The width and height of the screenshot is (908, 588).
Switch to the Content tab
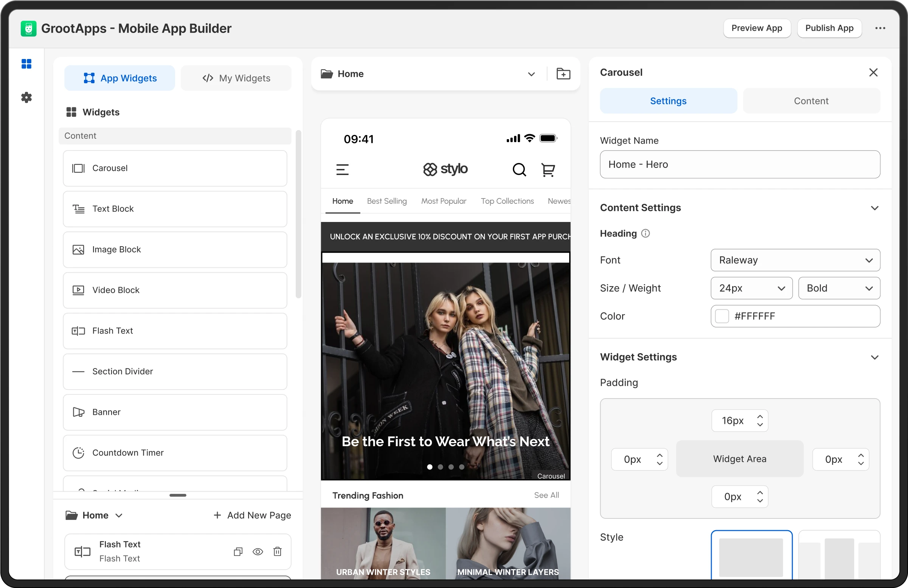pyautogui.click(x=811, y=101)
